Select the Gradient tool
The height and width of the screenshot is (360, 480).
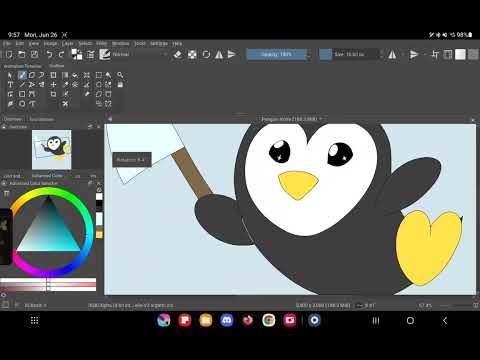(65, 75)
